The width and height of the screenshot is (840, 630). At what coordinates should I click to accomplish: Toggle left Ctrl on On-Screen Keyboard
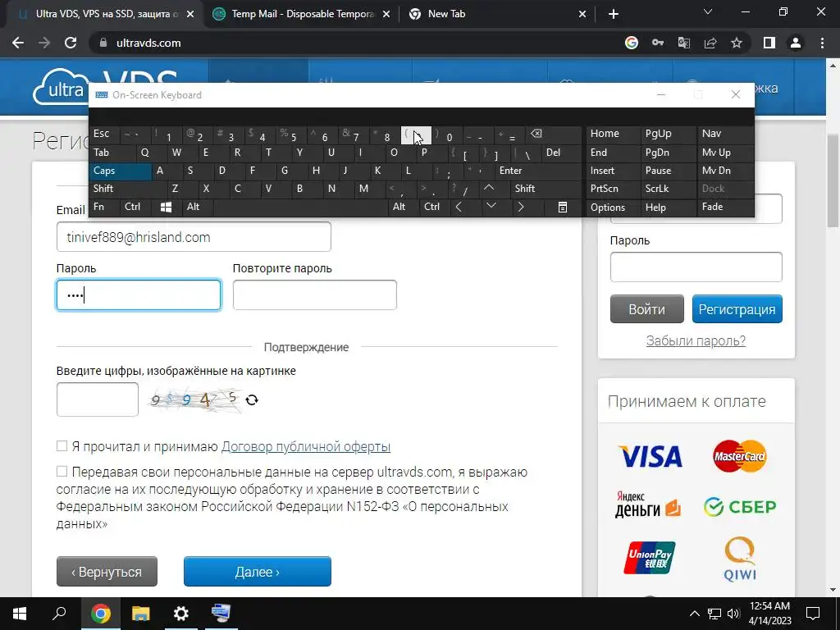click(135, 207)
